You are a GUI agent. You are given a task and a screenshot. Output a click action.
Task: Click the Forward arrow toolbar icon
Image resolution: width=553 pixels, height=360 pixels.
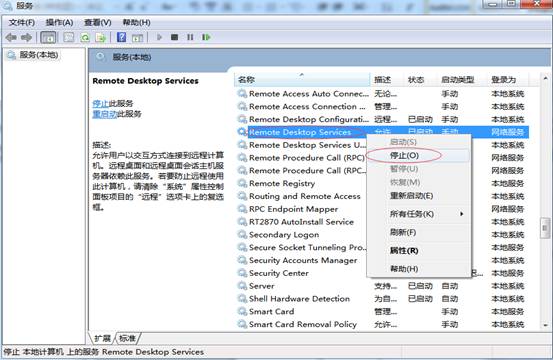coord(26,37)
